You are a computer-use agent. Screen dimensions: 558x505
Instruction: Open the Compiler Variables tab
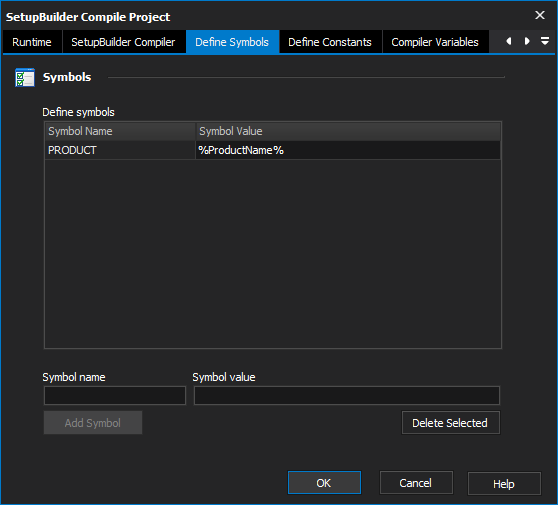coord(435,42)
